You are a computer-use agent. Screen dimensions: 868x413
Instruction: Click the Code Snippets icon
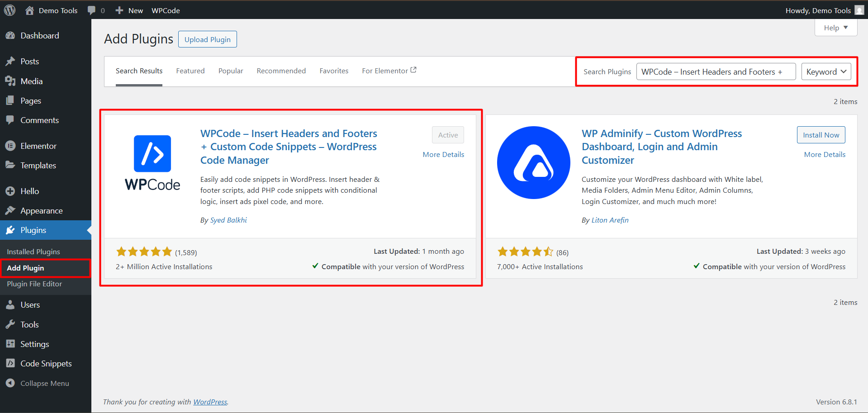click(10, 363)
